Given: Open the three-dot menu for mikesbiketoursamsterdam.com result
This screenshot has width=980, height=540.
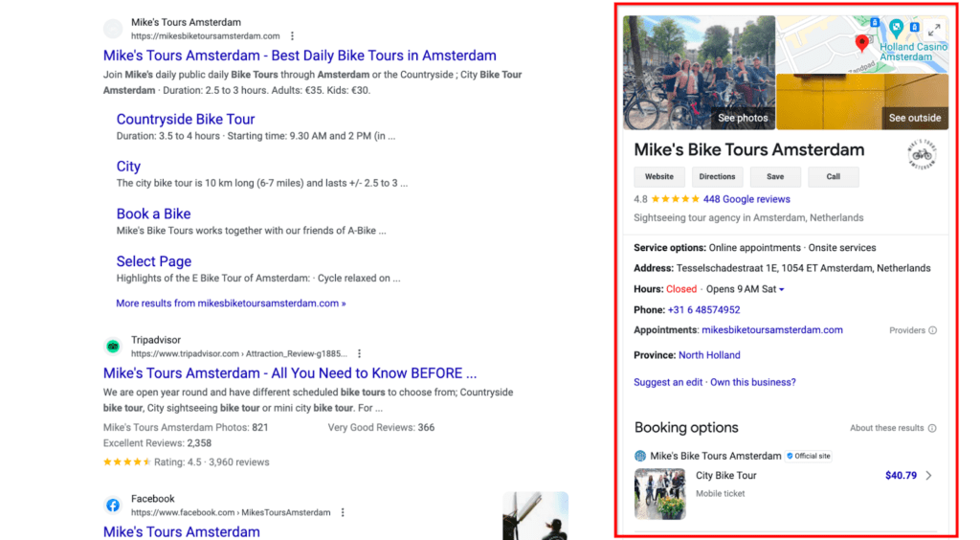Looking at the screenshot, I should pos(292,36).
